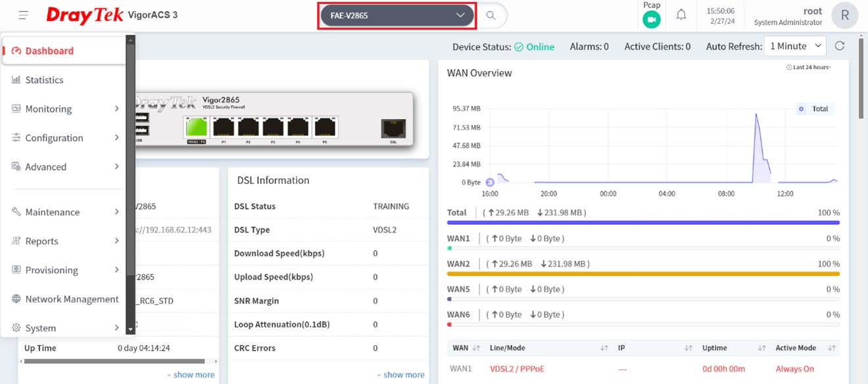Open the device search magnifier icon
This screenshot has height=384, width=868.
tap(491, 15)
